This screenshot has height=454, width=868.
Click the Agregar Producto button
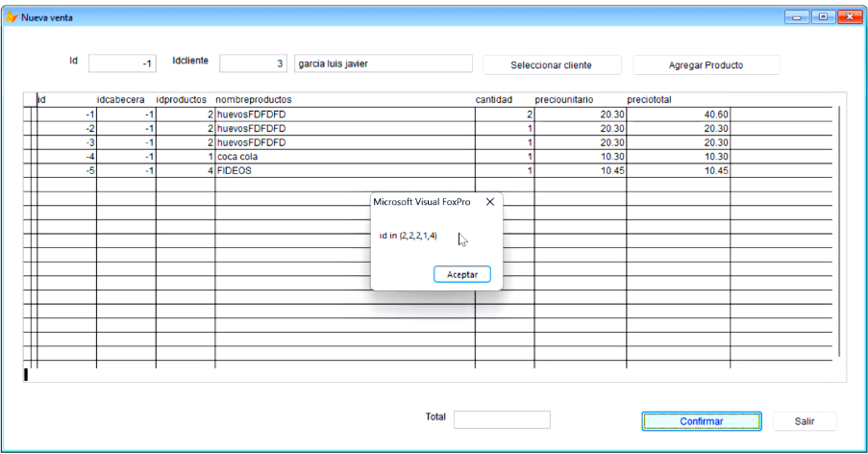[x=706, y=65]
